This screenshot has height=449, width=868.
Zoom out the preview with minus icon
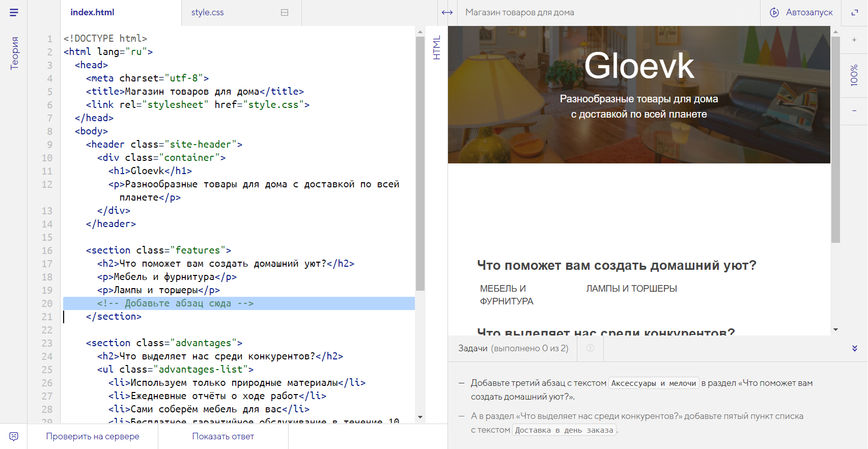pyautogui.click(x=854, y=110)
